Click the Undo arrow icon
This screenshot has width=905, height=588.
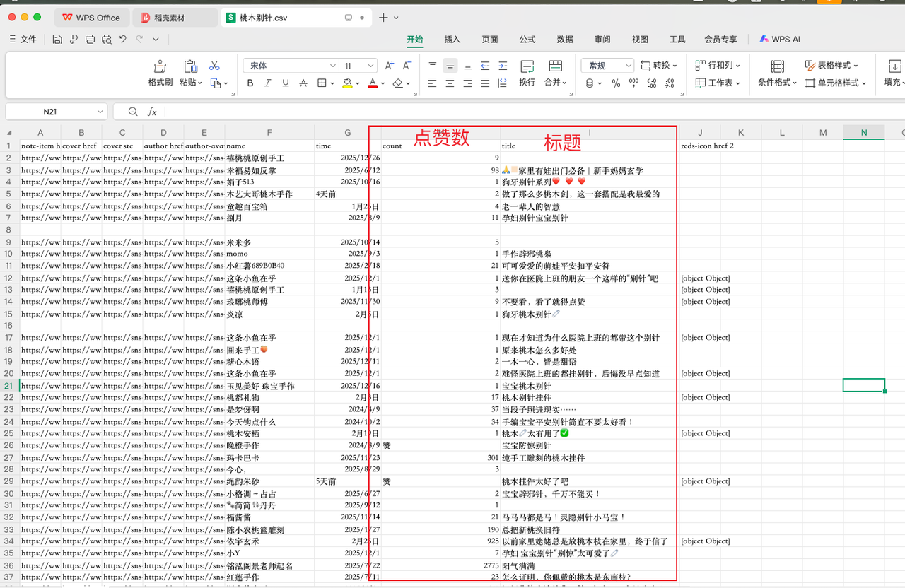(123, 39)
